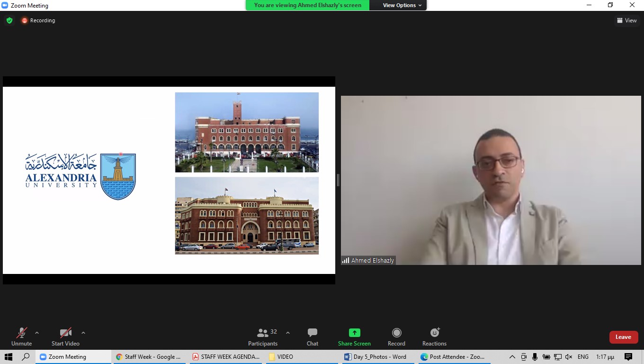Click the 'You are viewing Ahmed Elshazly's screen' banner

click(x=307, y=5)
